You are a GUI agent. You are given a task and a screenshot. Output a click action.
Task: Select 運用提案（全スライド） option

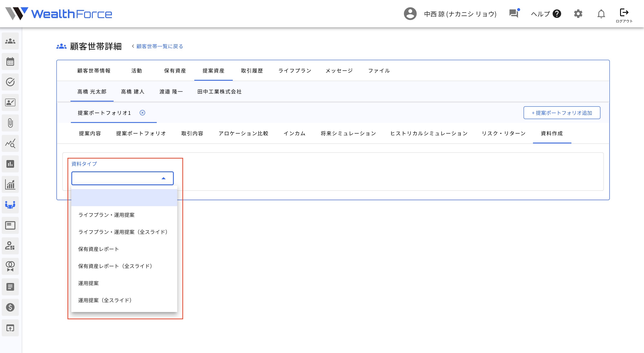coord(124,300)
